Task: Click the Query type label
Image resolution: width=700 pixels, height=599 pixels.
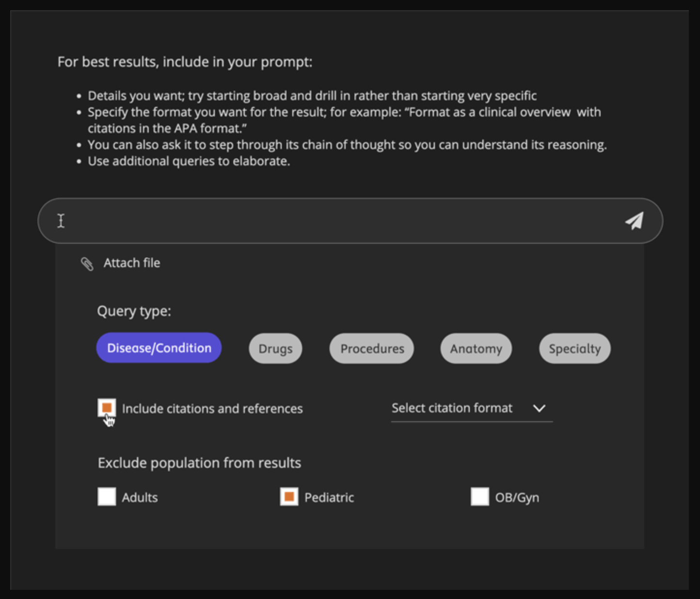Action: [134, 311]
